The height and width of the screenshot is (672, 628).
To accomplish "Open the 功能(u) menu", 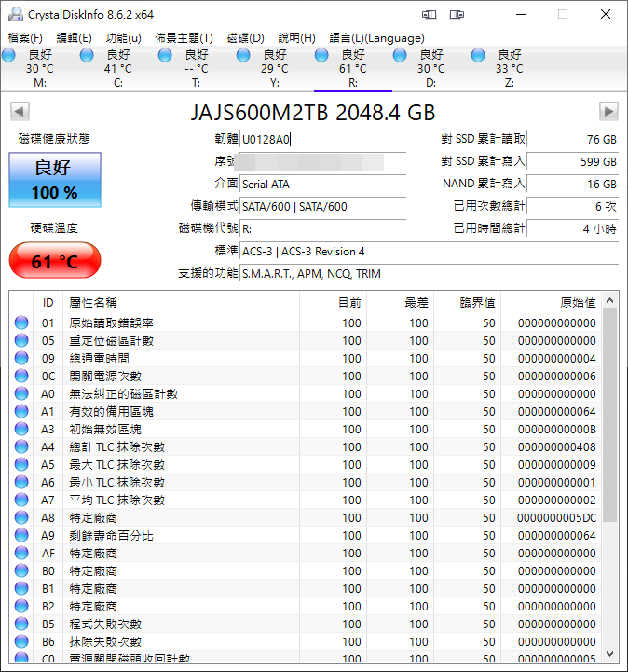I will pos(123,38).
